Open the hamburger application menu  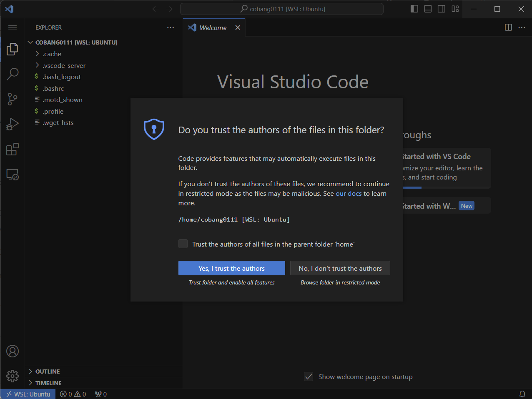pos(13,27)
